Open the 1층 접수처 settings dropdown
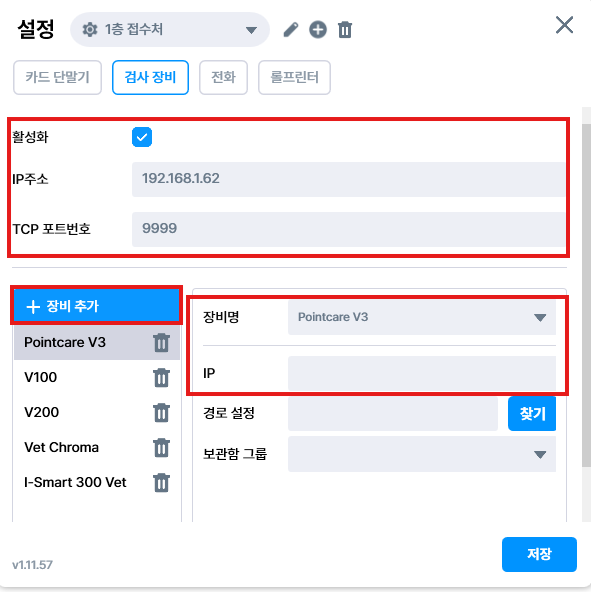Image resolution: width=591 pixels, height=592 pixels. [x=170, y=29]
